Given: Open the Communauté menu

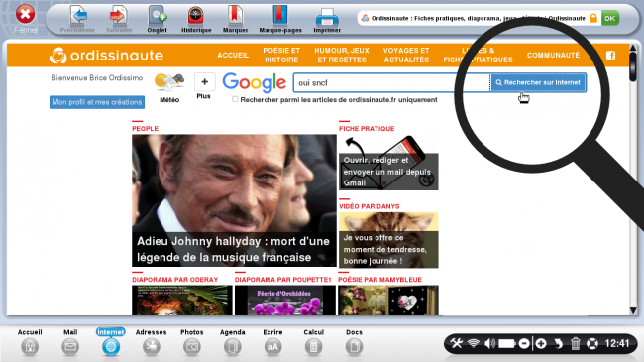Looking at the screenshot, I should click(553, 56).
